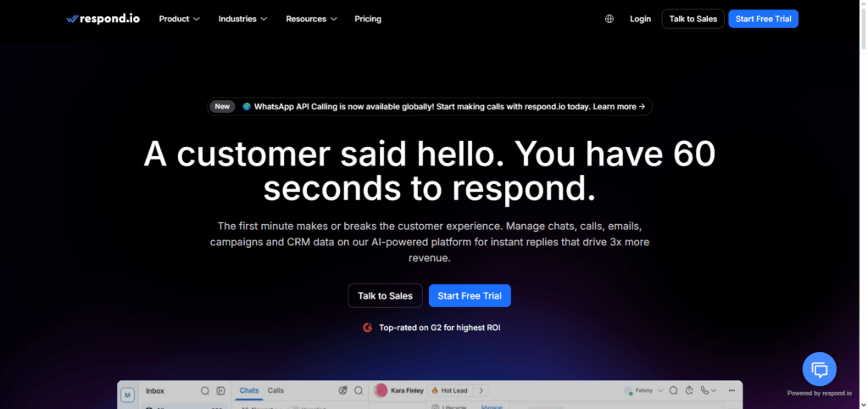Click 'Top-rated on G2 for highest ROI' text
The image size is (868, 409).
tap(440, 328)
